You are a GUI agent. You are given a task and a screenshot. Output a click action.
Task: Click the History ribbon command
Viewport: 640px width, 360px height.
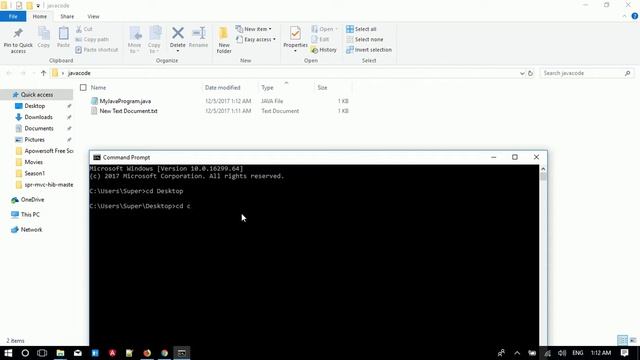pyautogui.click(x=324, y=50)
